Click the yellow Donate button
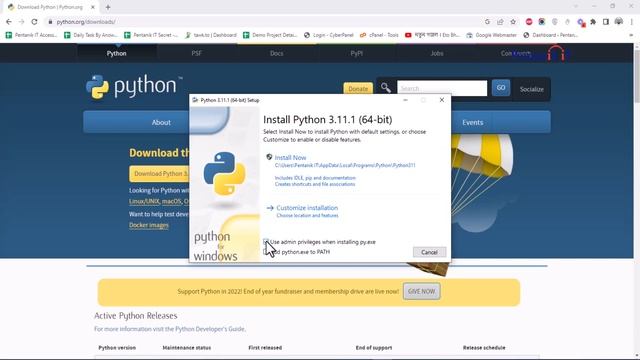 tap(358, 89)
